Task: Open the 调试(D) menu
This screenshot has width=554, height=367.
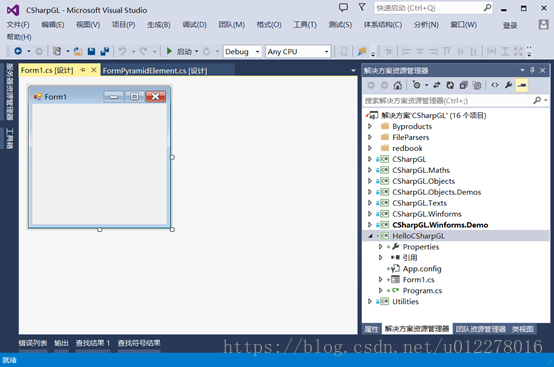Action: click(x=194, y=25)
